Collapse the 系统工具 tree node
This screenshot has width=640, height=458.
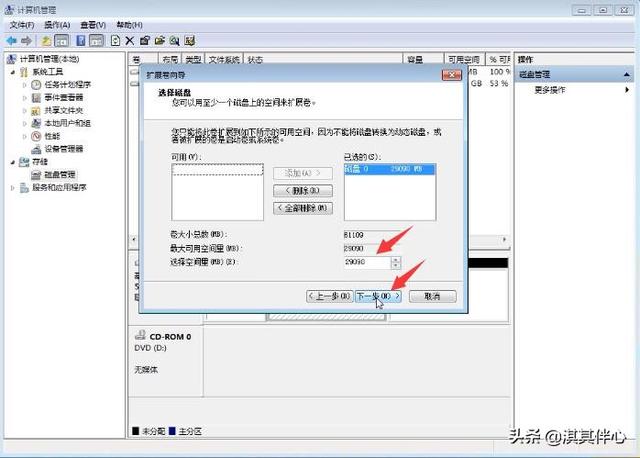pos(13,73)
